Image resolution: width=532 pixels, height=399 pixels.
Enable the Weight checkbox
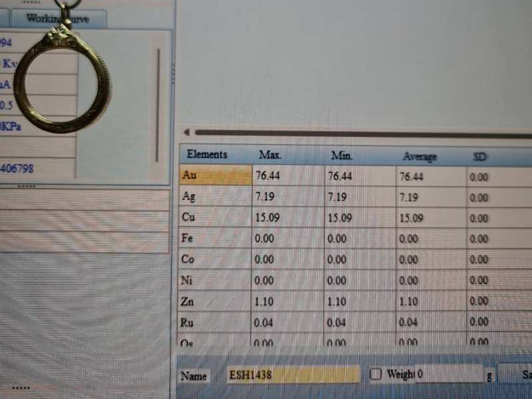(376, 374)
